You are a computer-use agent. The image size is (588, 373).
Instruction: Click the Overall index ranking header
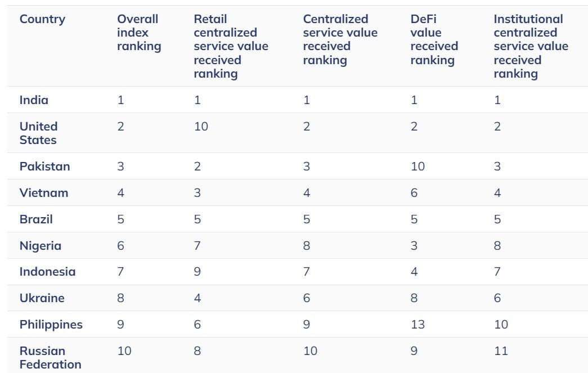(138, 33)
